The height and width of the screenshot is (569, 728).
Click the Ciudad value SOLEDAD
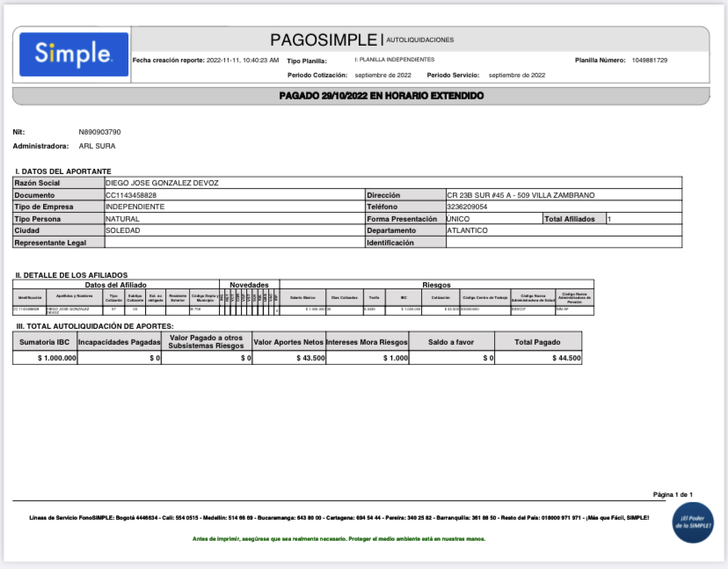pyautogui.click(x=123, y=230)
